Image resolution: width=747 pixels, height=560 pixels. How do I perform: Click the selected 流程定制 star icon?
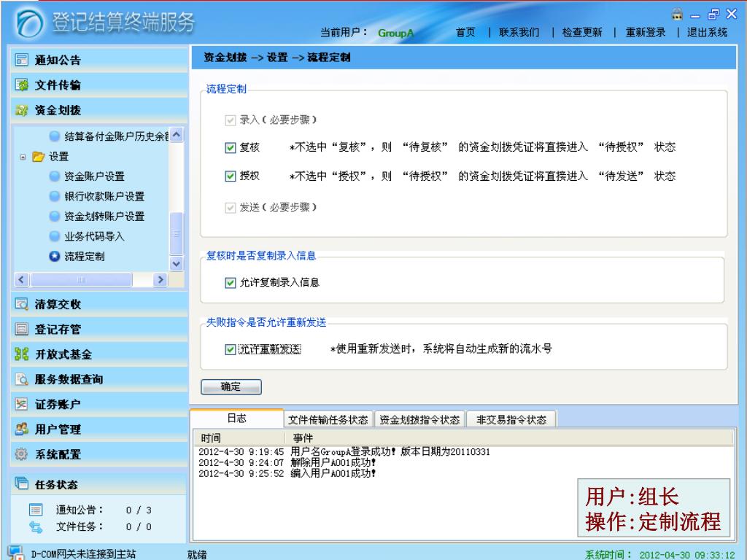coord(55,256)
